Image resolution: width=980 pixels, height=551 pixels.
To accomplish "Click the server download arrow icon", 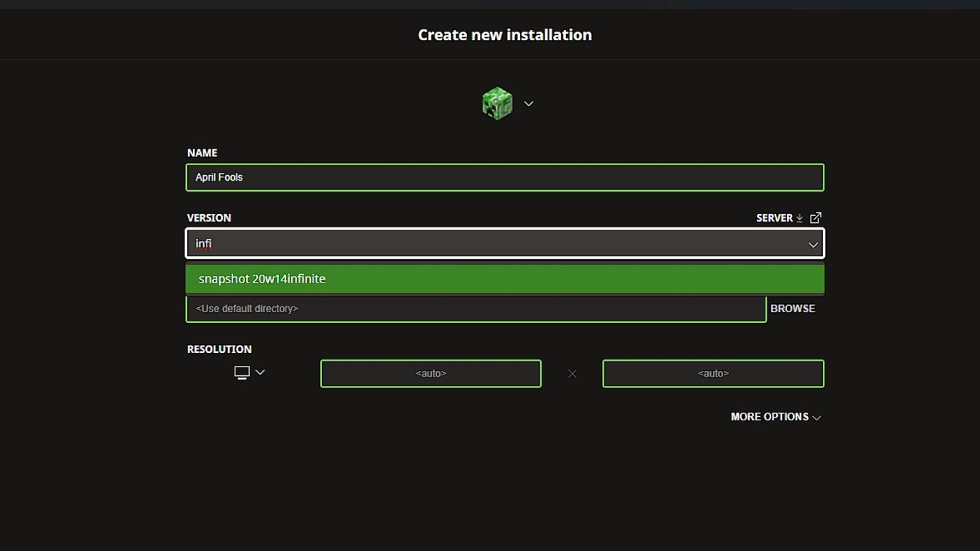I will coord(799,218).
